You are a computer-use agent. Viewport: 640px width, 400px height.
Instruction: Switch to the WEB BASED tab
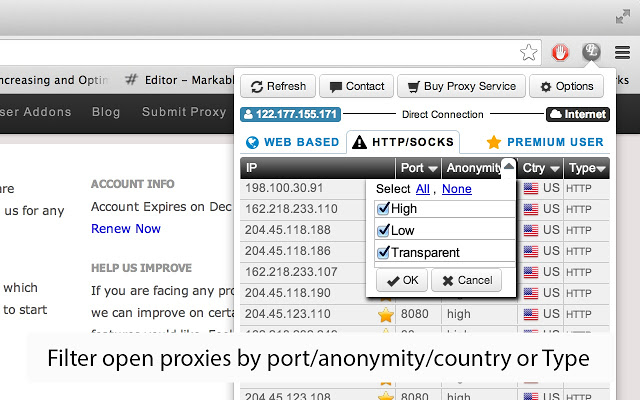click(293, 142)
